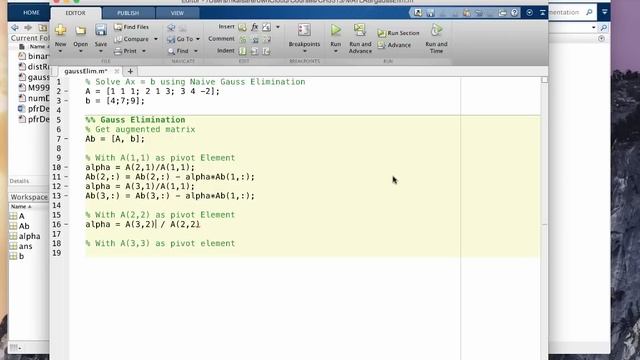Click Run Section button
The height and width of the screenshot is (360, 640).
(x=398, y=33)
